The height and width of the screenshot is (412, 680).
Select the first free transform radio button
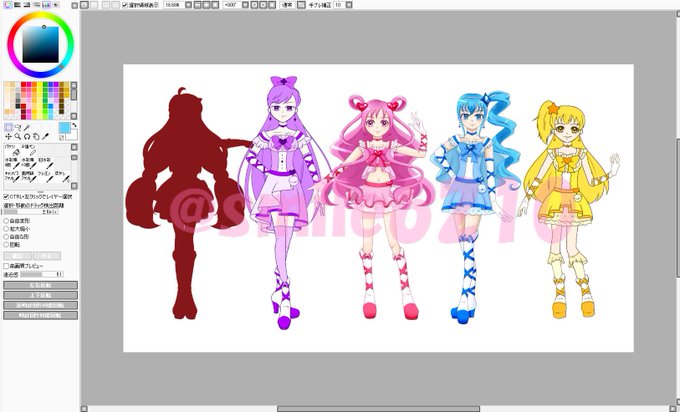(6, 221)
